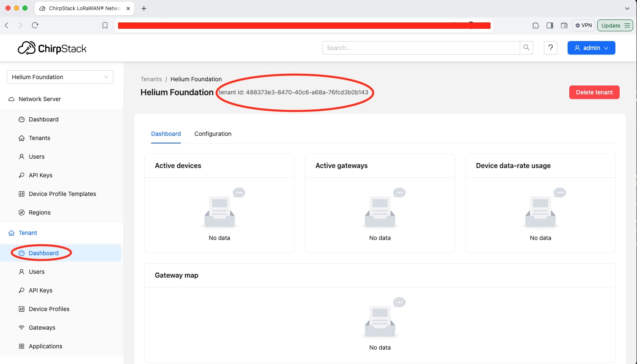637x364 pixels.
Task: Bookmark this page icon
Action: pos(105,25)
